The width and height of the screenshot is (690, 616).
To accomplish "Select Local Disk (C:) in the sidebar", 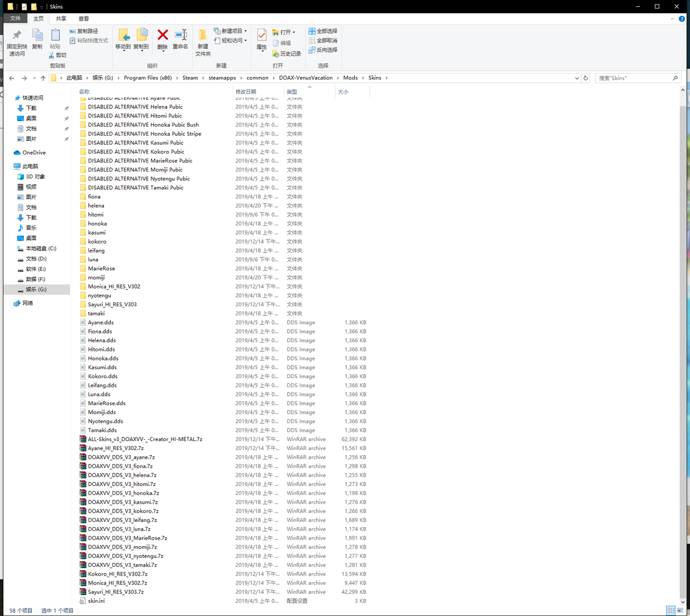I will coord(40,249).
